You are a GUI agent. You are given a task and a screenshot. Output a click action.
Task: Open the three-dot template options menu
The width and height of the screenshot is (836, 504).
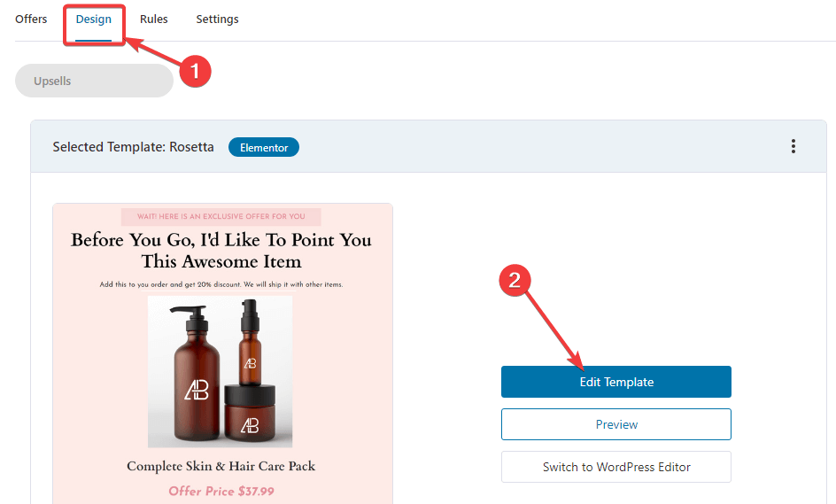(x=793, y=146)
